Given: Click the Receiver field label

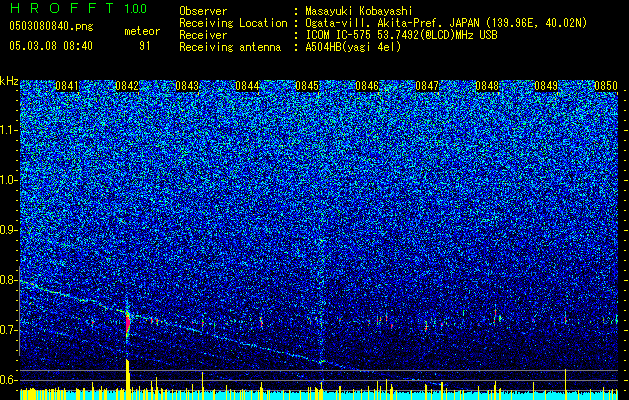Looking at the screenshot, I should pyautogui.click(x=203, y=35).
